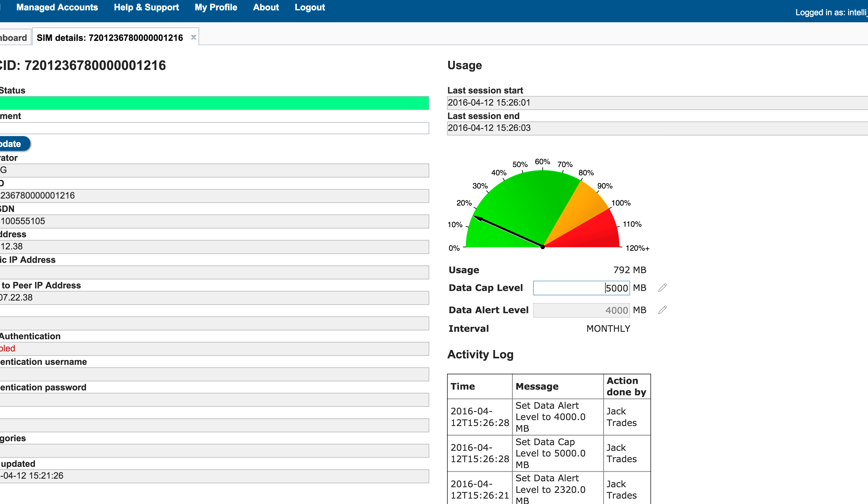Click the 100% label on the gauge

(x=621, y=203)
